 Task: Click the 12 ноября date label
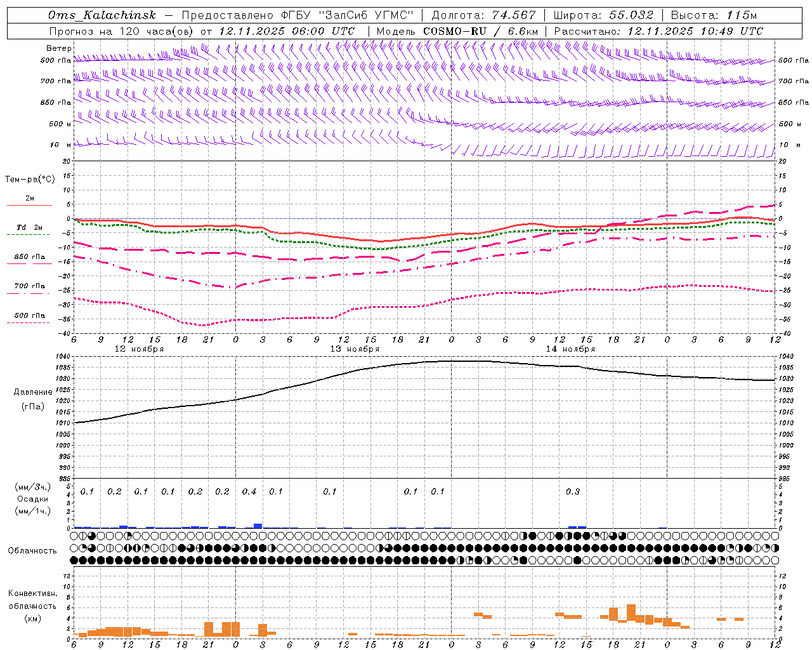[139, 349]
